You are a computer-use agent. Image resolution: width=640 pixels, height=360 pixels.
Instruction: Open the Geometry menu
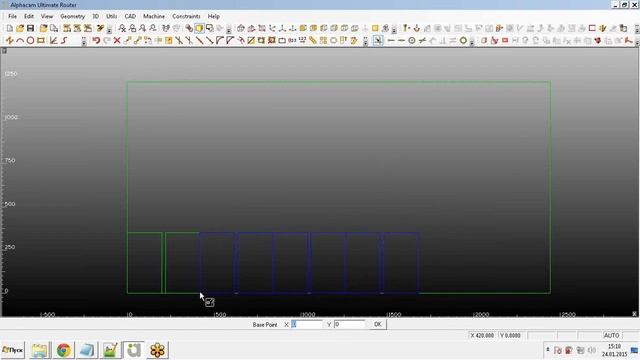pyautogui.click(x=72, y=16)
